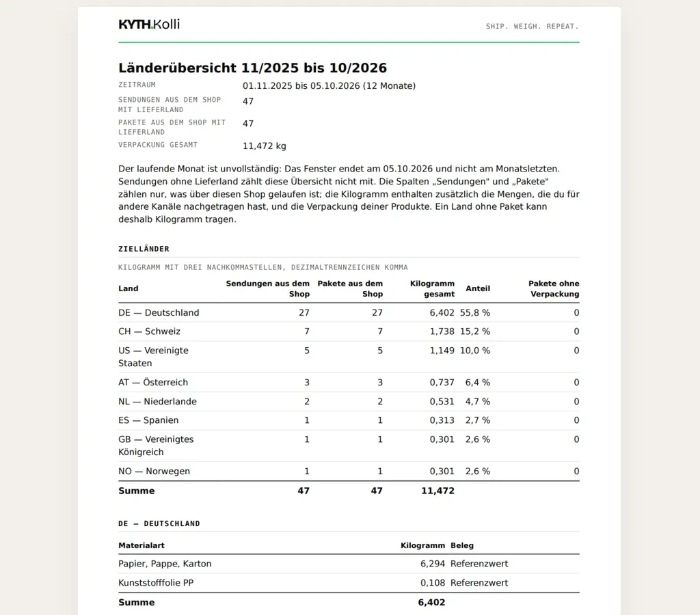Click the Deutschland kilogram value '6,402' in country table
The height and width of the screenshot is (615, 700).
[x=442, y=312]
